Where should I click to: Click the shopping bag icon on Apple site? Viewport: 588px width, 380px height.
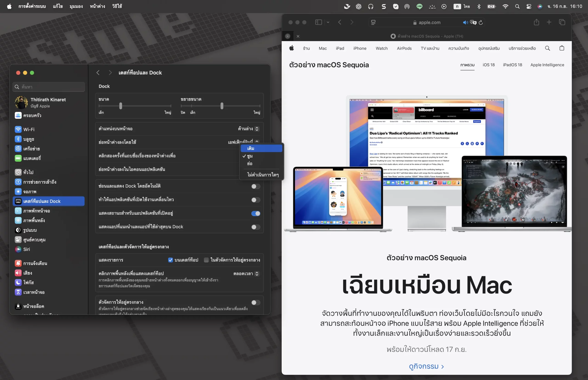point(562,48)
